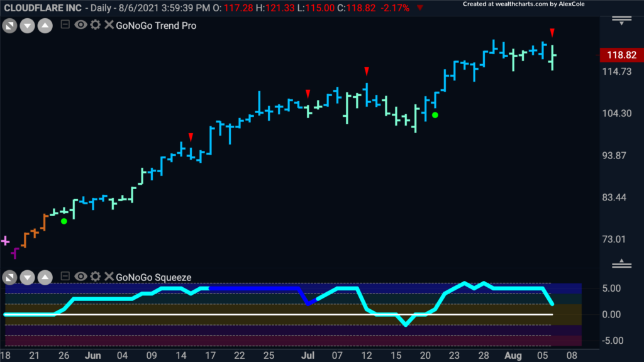Click the green Go signal dot near July 20
The image size is (644, 362).
tap(435, 116)
